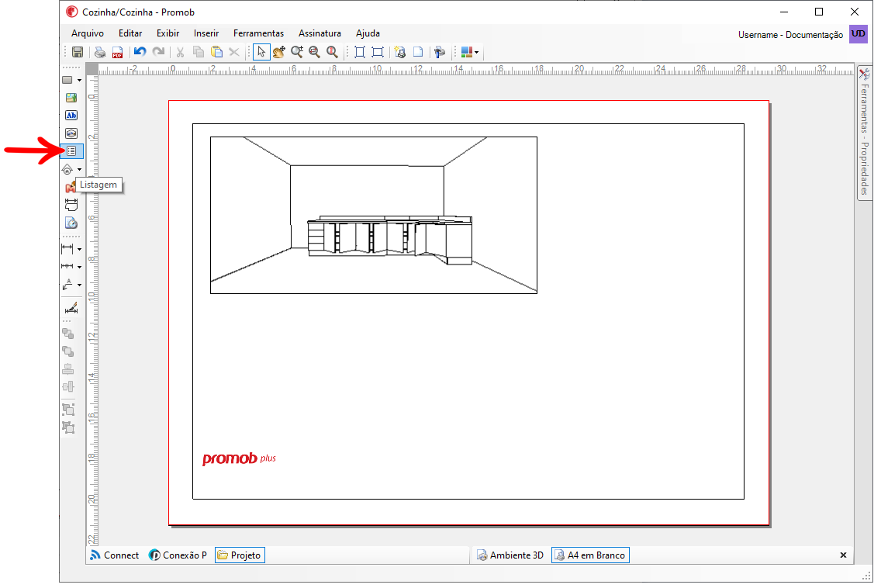Viewport: 881px width, 588px height.
Task: Expand the house view dropdown arrow
Action: (x=79, y=170)
